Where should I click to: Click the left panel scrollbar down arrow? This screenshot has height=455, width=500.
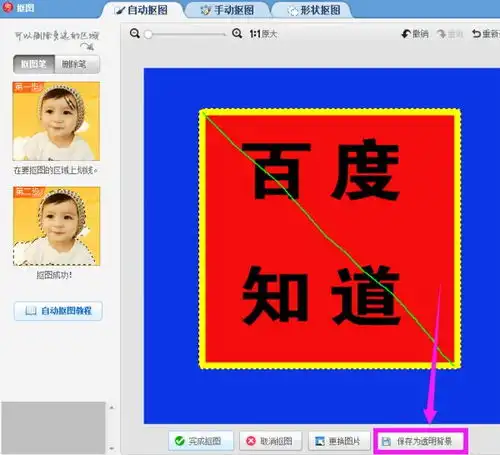point(112,449)
